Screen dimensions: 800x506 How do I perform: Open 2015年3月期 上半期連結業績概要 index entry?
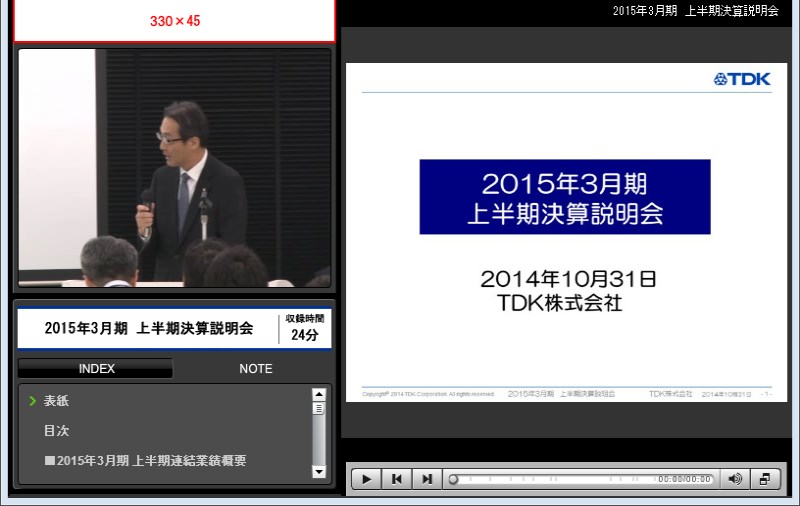click(x=145, y=461)
